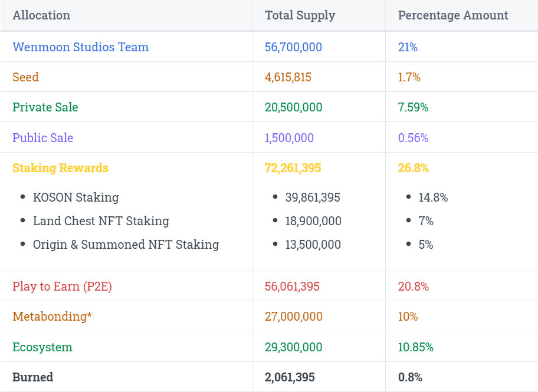
Task: Click the Wenmoon Studios Team link
Action: click(x=80, y=47)
